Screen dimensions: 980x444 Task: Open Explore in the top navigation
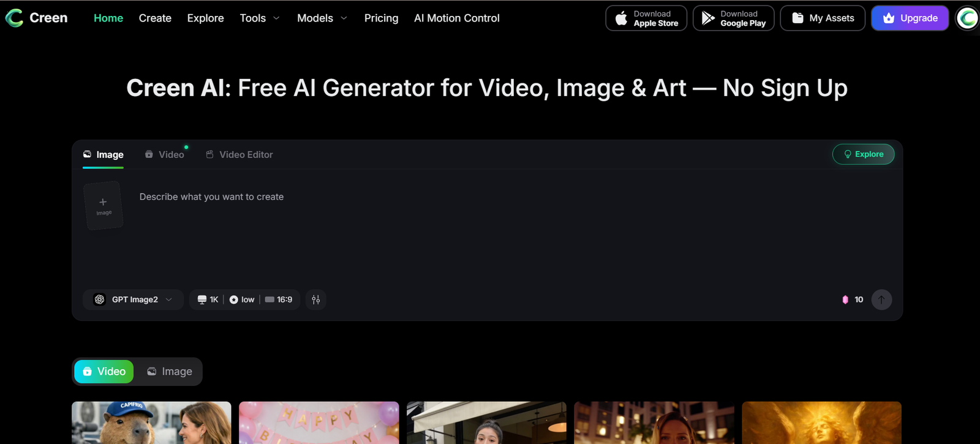tap(206, 18)
